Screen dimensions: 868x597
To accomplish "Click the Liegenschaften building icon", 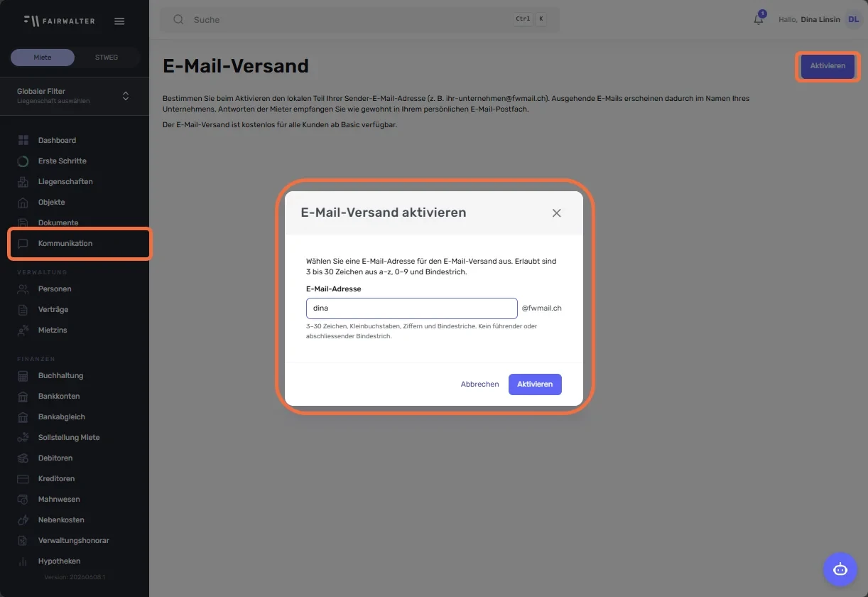I will 23,181.
